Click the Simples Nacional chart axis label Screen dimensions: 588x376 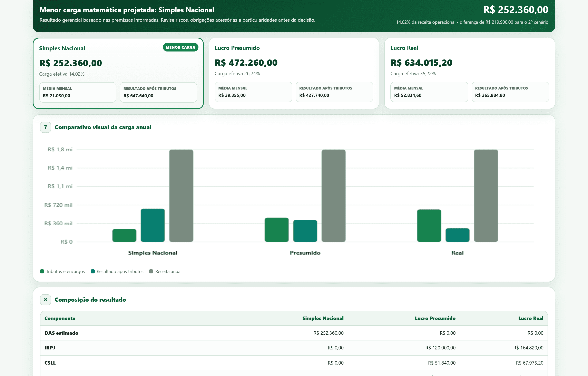[x=153, y=253]
